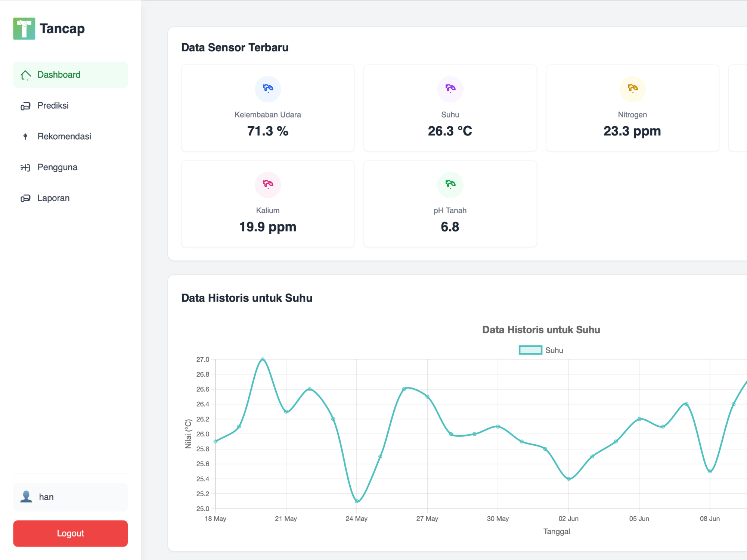Navigate to the Laporan page
747x560 pixels.
(x=70, y=198)
